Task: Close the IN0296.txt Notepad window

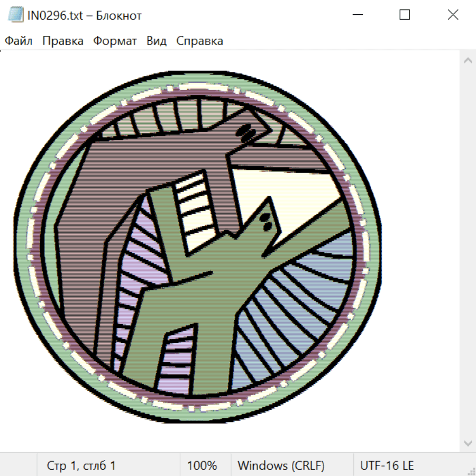Action: pos(453,15)
